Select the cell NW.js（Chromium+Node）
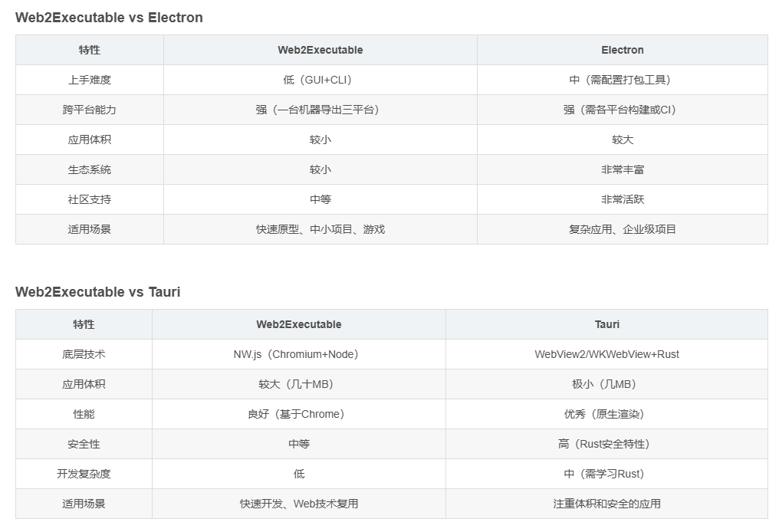The width and height of the screenshot is (779, 532). pos(298,354)
